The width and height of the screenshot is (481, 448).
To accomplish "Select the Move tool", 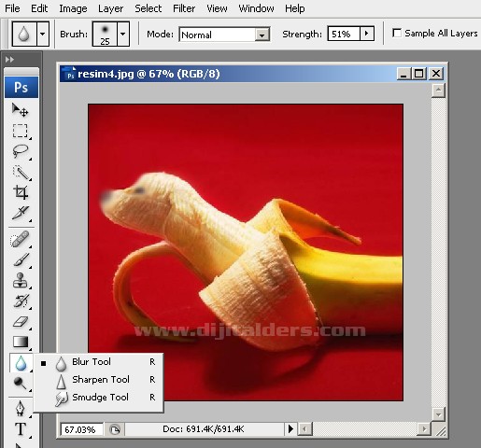I will pyautogui.click(x=21, y=110).
